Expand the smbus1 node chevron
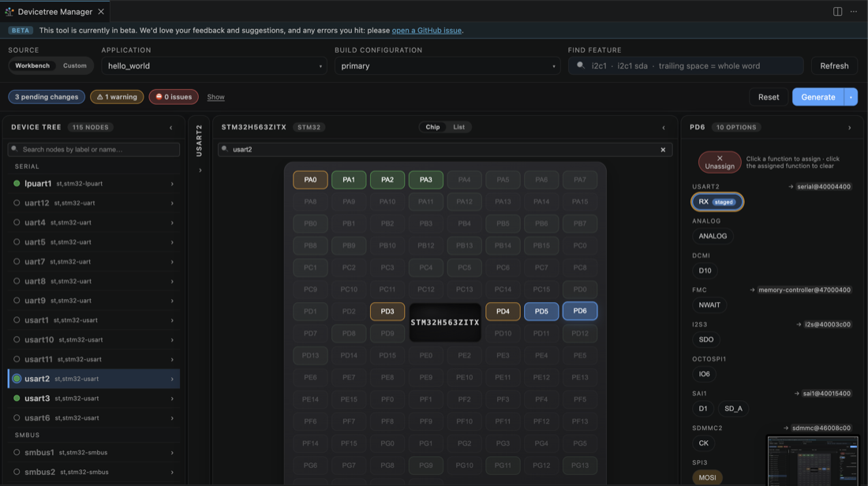 point(172,453)
